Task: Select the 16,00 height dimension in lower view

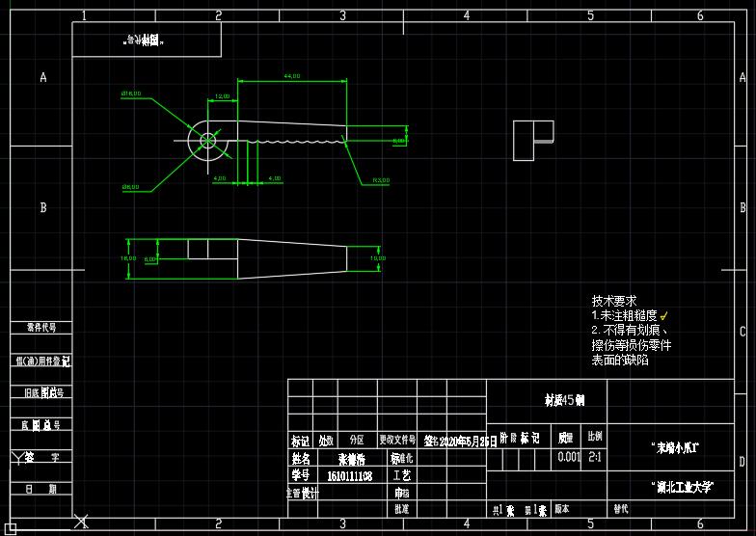Action: coord(128,258)
